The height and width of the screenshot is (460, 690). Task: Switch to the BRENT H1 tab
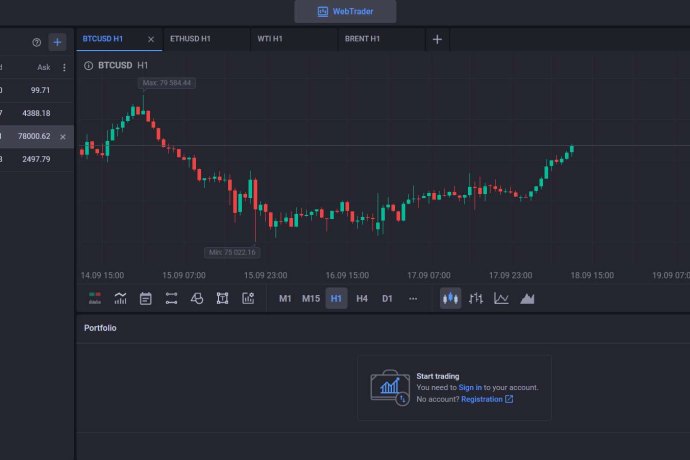(381, 39)
